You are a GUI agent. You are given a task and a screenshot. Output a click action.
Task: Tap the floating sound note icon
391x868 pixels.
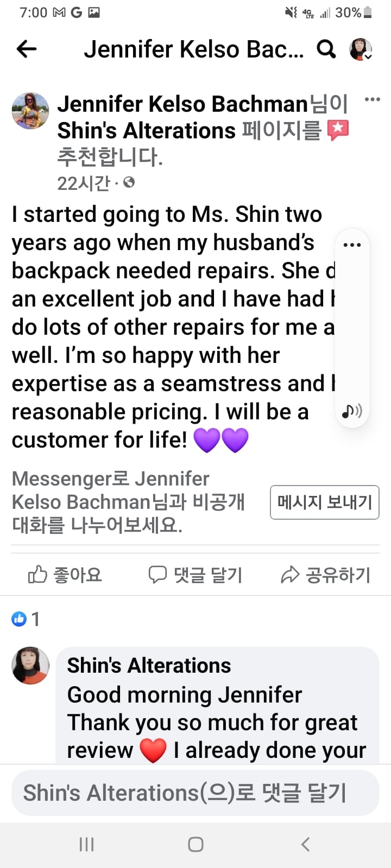pos(352,411)
